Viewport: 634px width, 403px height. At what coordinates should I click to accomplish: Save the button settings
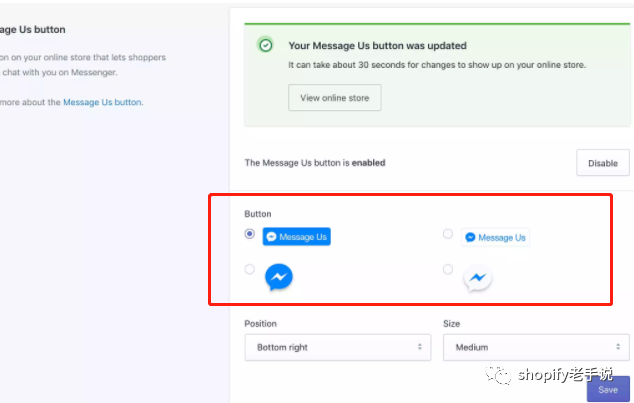tap(608, 389)
